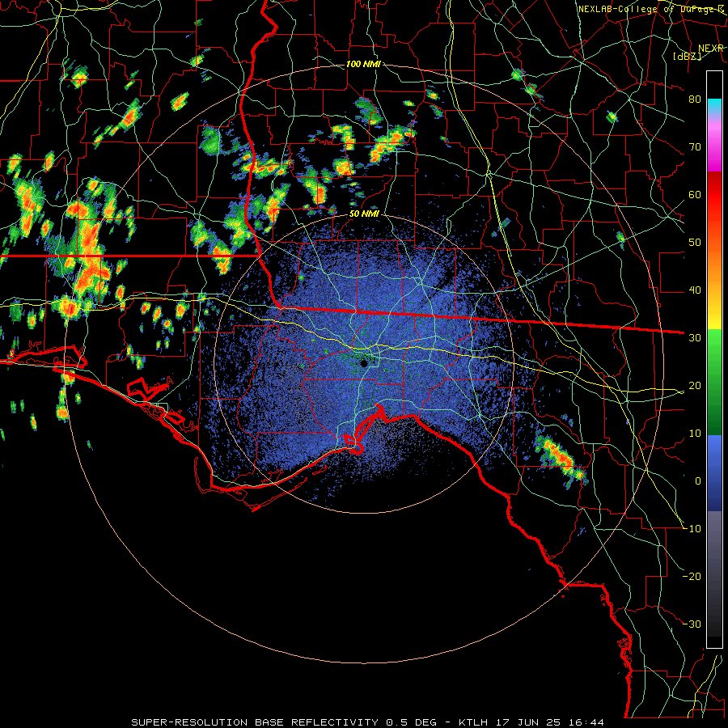Select the 0 tick label on the scale
This screenshot has height=728, width=728.
(x=697, y=481)
